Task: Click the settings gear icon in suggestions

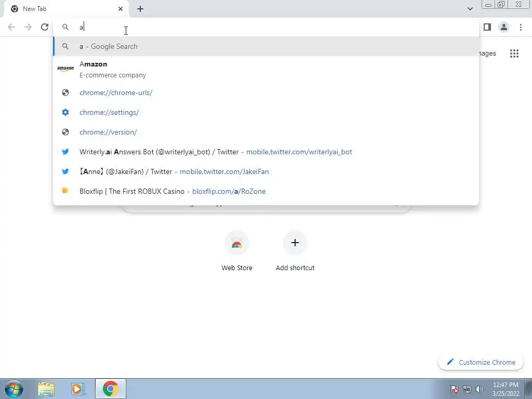Action: 65,112
